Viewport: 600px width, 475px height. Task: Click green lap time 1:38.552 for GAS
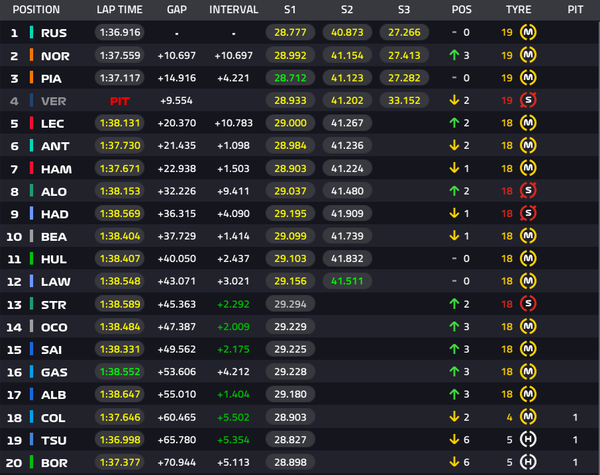pos(120,371)
